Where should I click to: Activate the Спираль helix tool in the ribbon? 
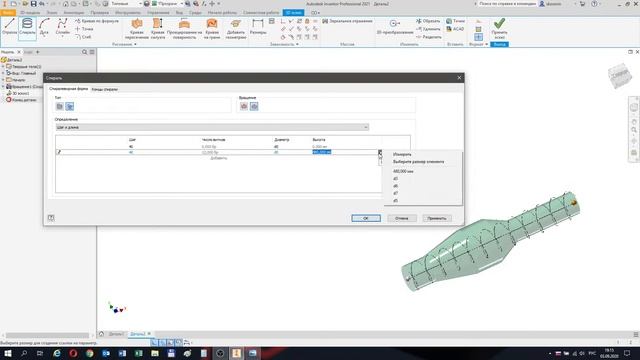(x=27, y=28)
